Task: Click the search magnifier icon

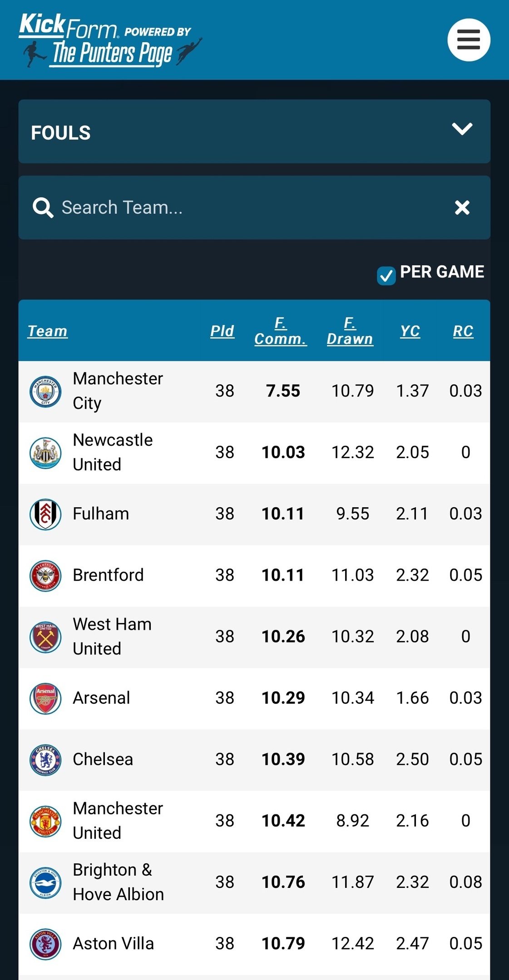Action: click(x=43, y=208)
